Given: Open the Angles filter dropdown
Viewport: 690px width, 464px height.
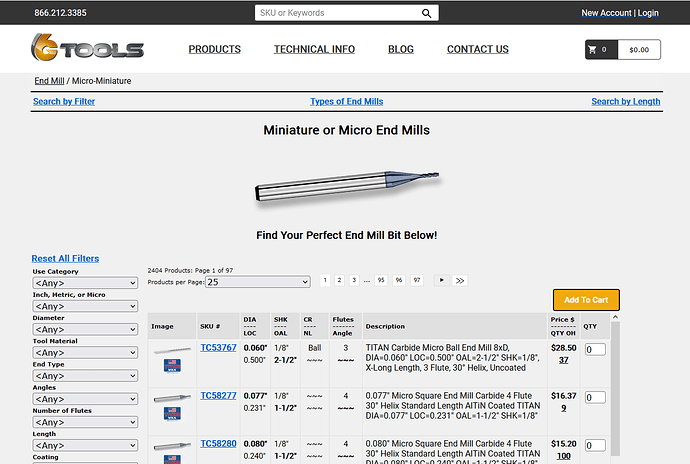Looking at the screenshot, I should (85, 399).
